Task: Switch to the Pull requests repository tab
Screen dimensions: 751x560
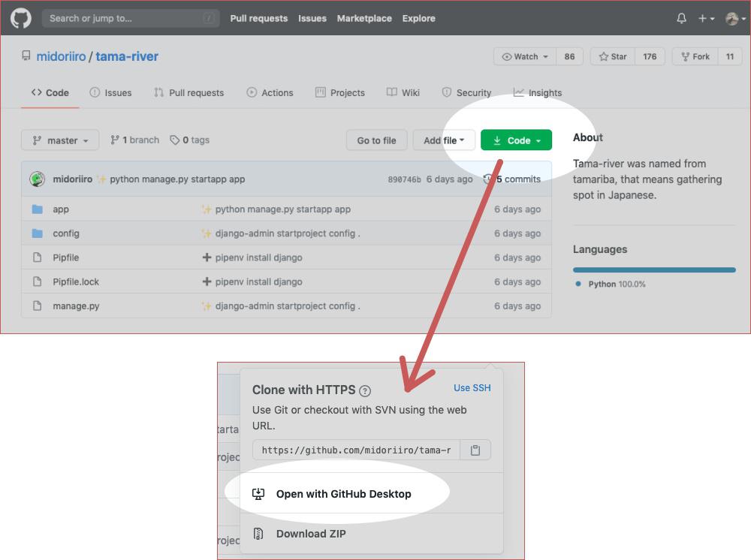Action: point(189,93)
